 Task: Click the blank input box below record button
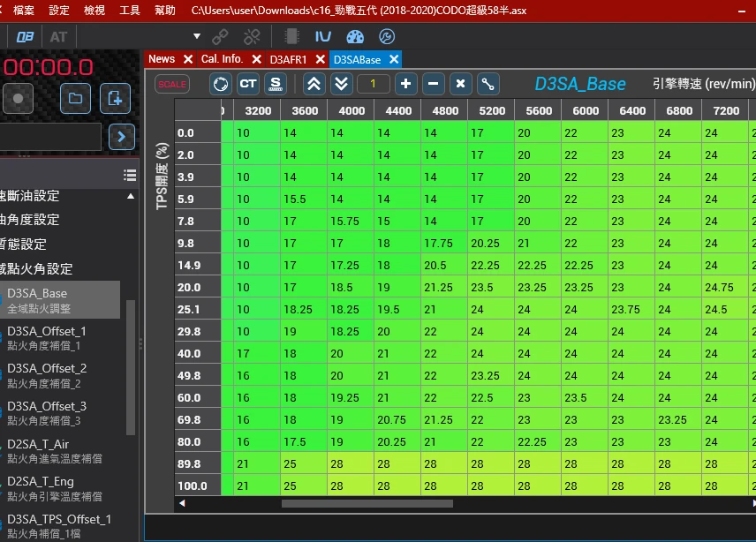tap(50, 137)
